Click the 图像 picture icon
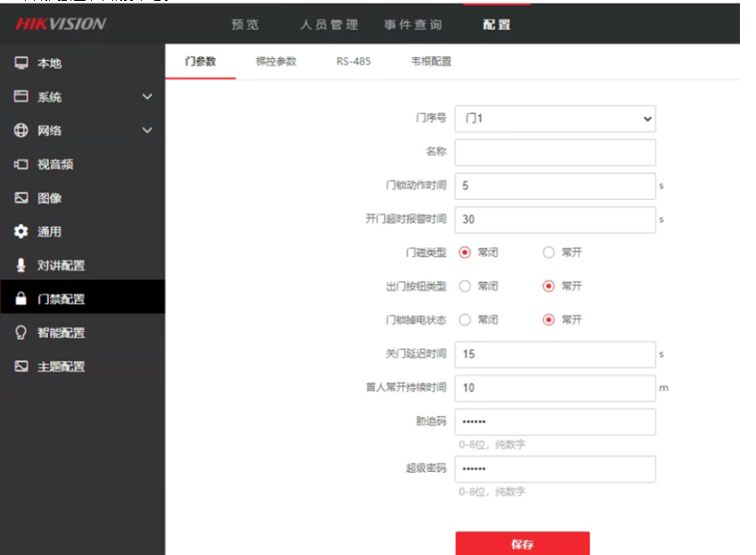756x555 pixels. (21, 198)
